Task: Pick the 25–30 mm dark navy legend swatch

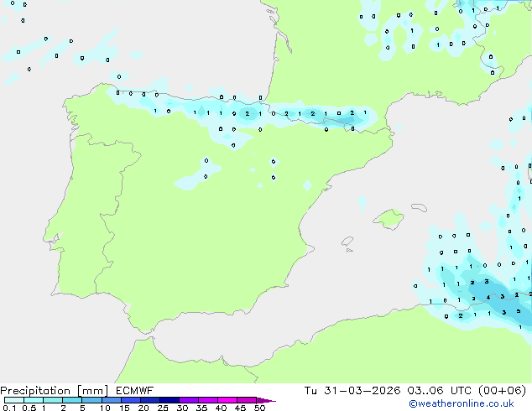Action: (x=170, y=400)
